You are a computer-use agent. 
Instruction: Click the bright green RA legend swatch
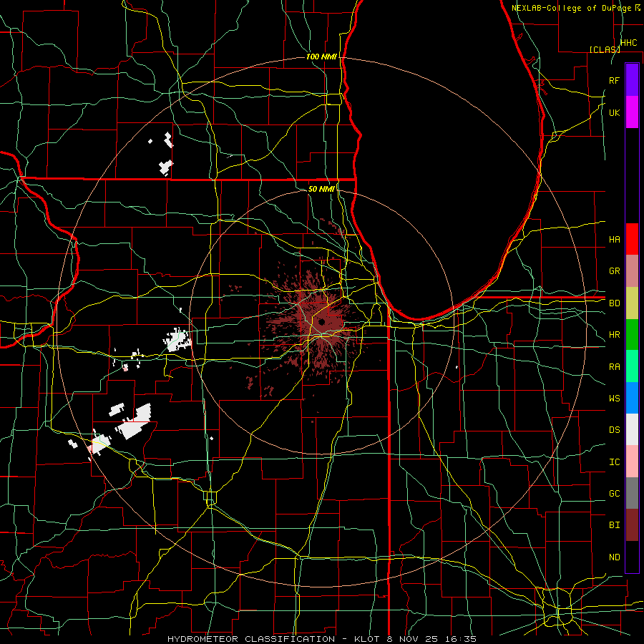point(632,366)
